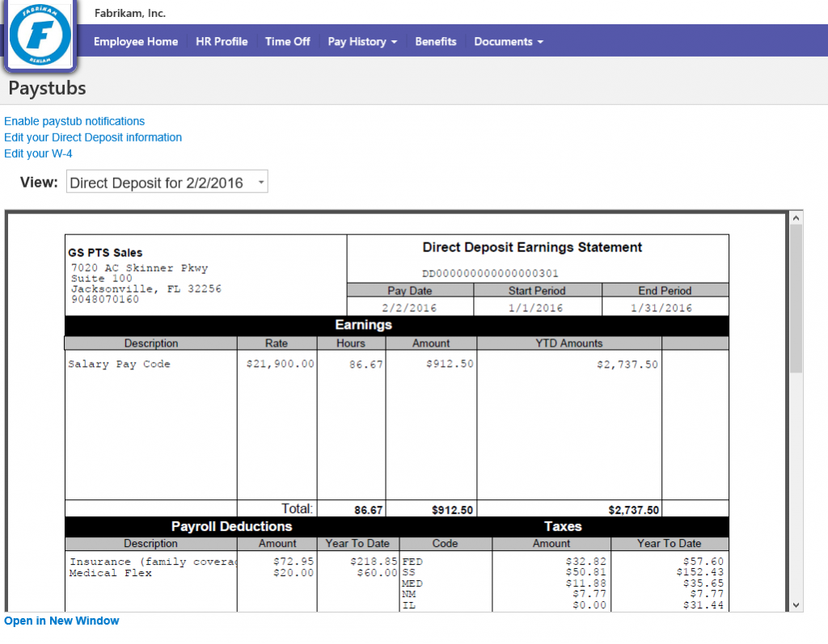Click the Paystubs page heading
The image size is (828, 644).
(48, 88)
